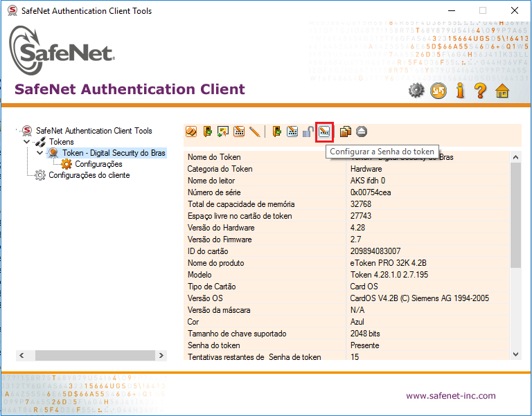Select Token - Digital Security do Bras
Screen dimensions: 532x416
pyautogui.click(x=114, y=153)
